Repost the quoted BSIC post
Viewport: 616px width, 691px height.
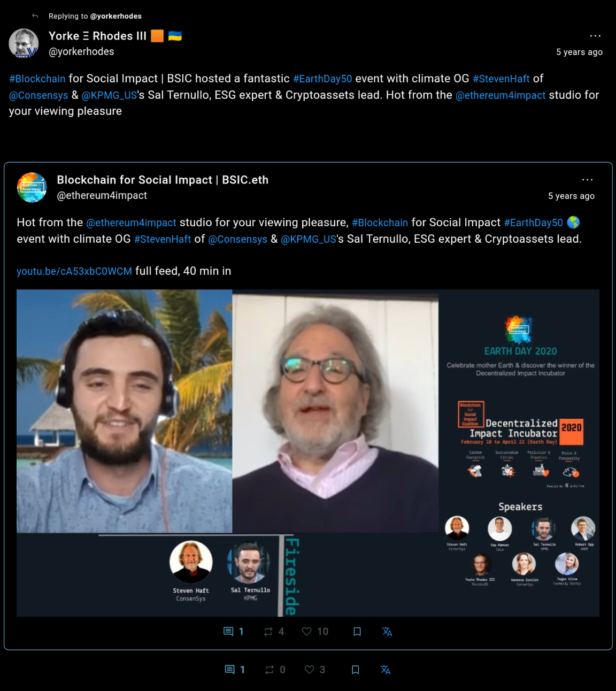pyautogui.click(x=268, y=632)
